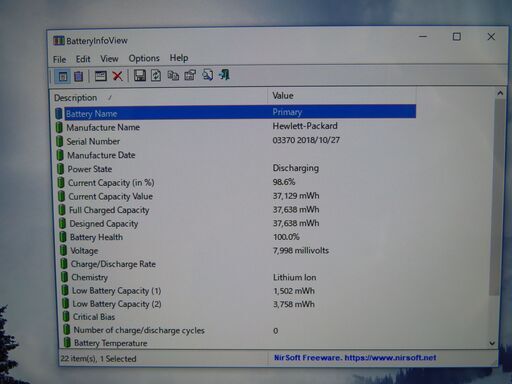The height and width of the screenshot is (384, 512).
Task: Click the Properties toolbar icon
Action: 190,75
